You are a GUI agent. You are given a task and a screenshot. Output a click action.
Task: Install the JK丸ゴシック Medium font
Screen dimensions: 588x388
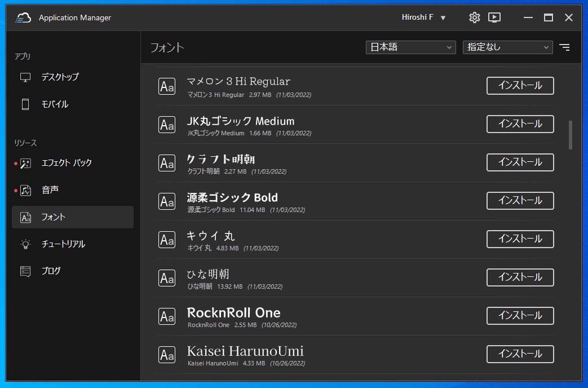[520, 124]
